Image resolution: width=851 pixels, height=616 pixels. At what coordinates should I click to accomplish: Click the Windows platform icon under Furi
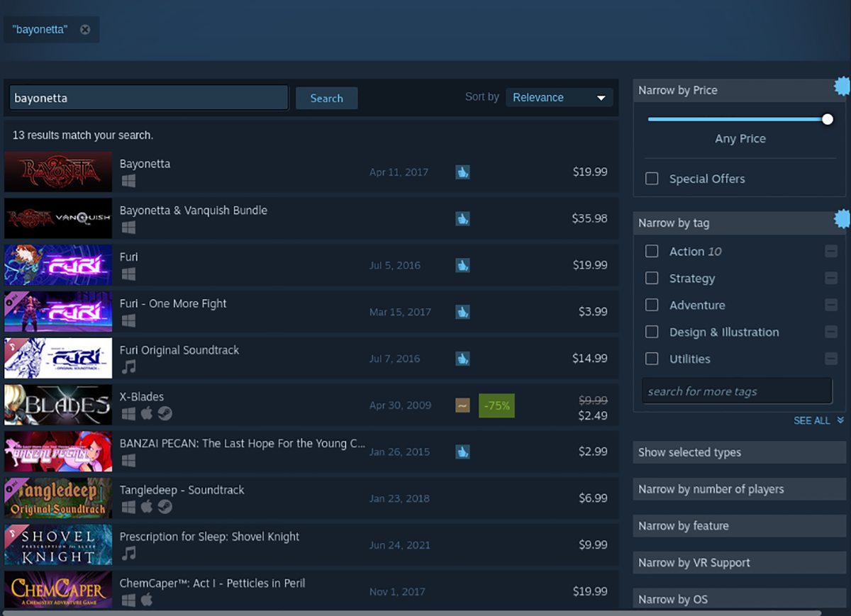click(128, 274)
